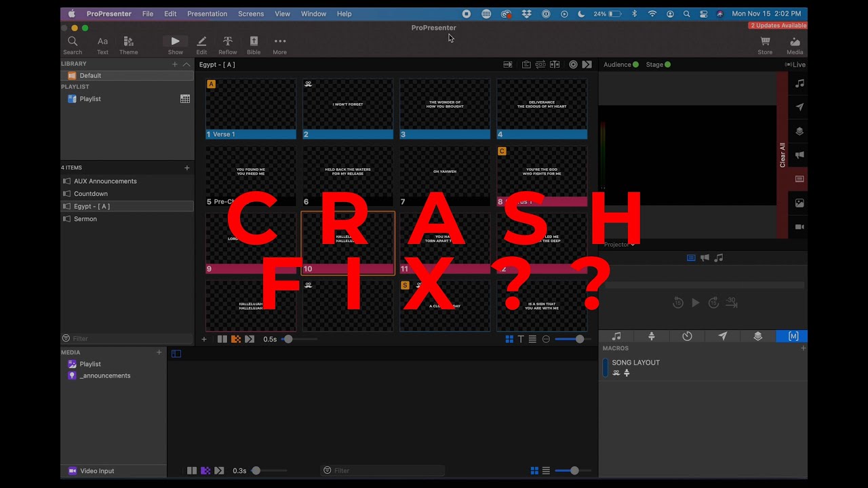Switch slides to grid view

click(x=509, y=339)
